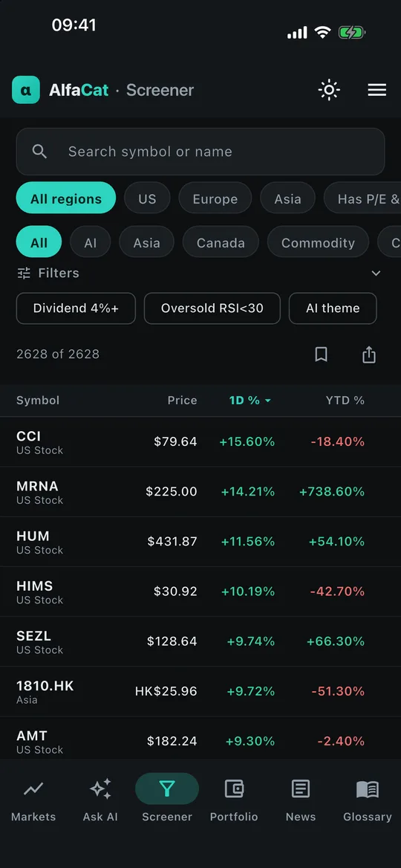Go to the Markets tab label
Viewport: 401px width, 868px height.
[33, 817]
